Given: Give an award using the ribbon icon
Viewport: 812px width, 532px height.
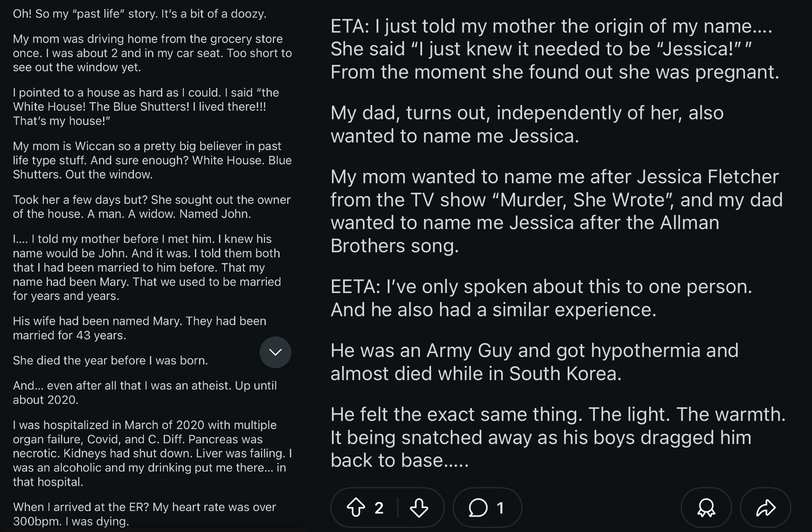Looking at the screenshot, I should (706, 508).
